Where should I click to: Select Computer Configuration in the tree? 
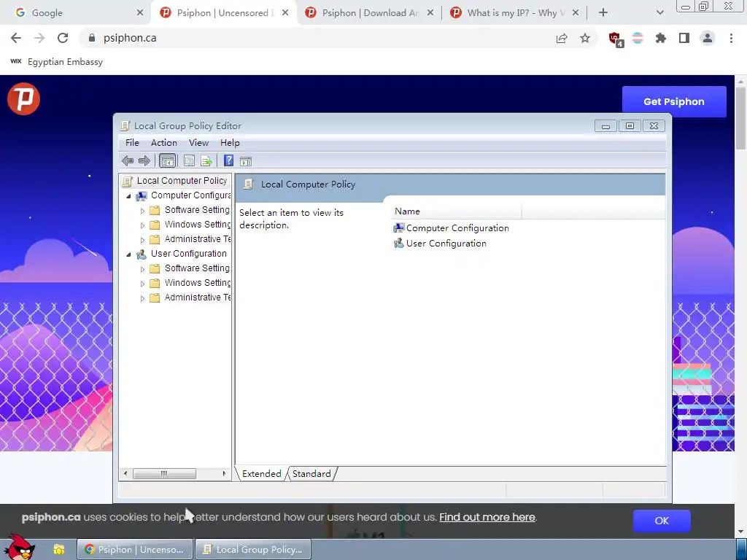(183, 195)
